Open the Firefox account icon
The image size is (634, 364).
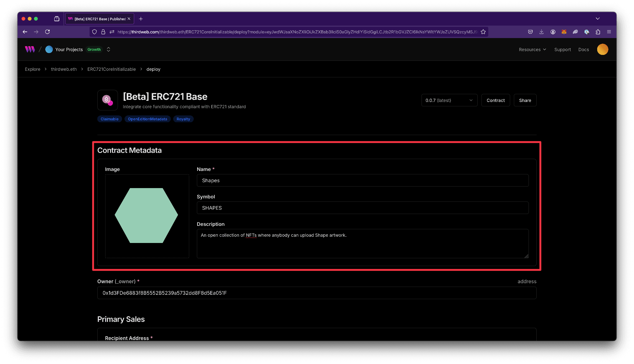tap(553, 32)
